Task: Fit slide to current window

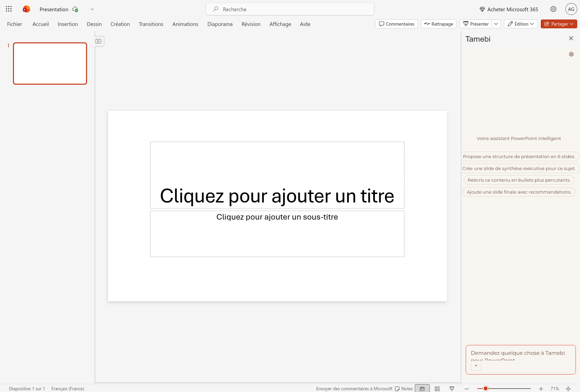Action: point(568,389)
